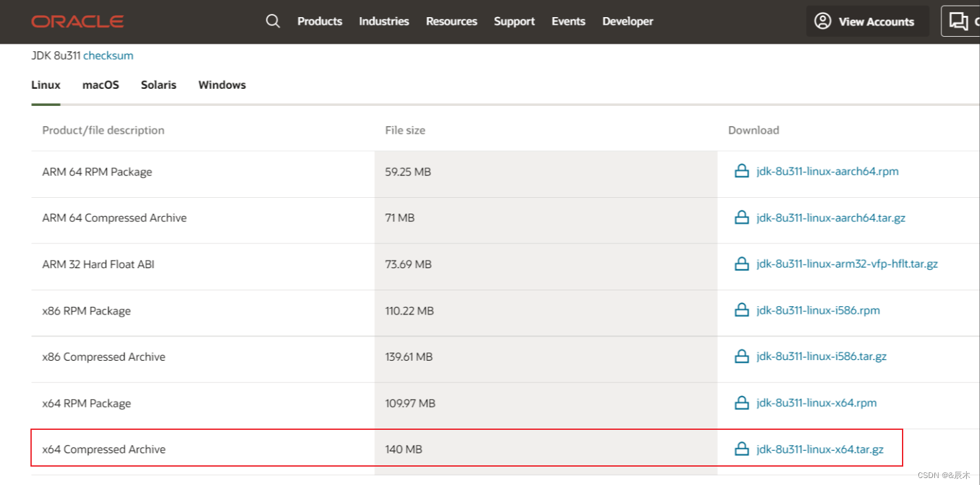Open the Products menu
Viewport: 980px width, 485px height.
320,21
